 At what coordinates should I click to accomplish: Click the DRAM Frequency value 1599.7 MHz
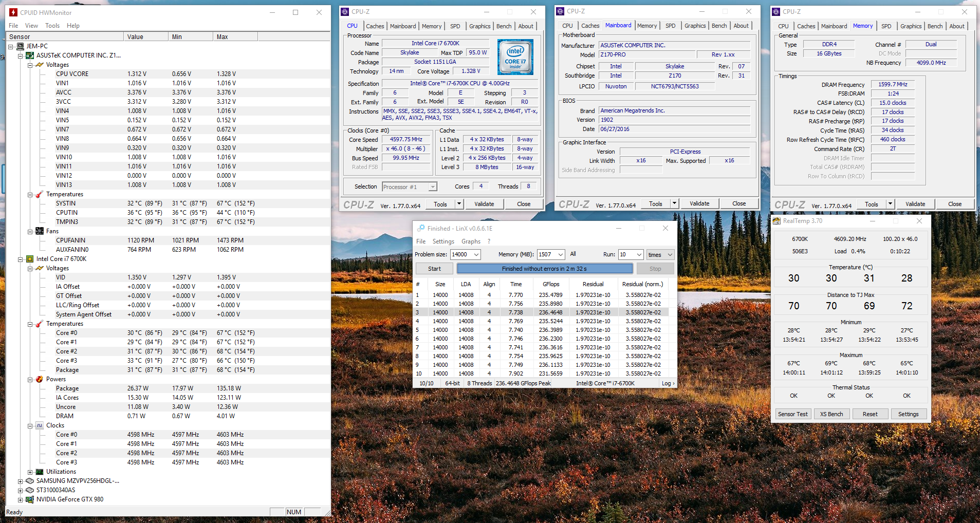click(x=893, y=84)
